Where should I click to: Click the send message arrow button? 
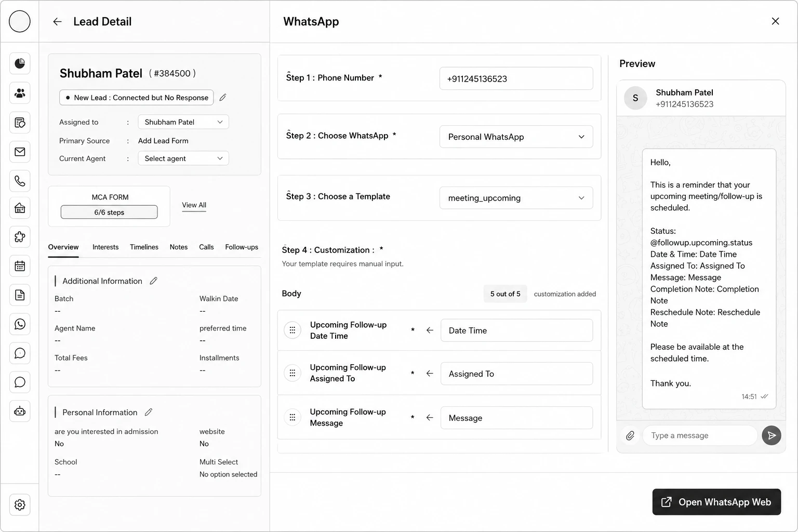click(772, 435)
